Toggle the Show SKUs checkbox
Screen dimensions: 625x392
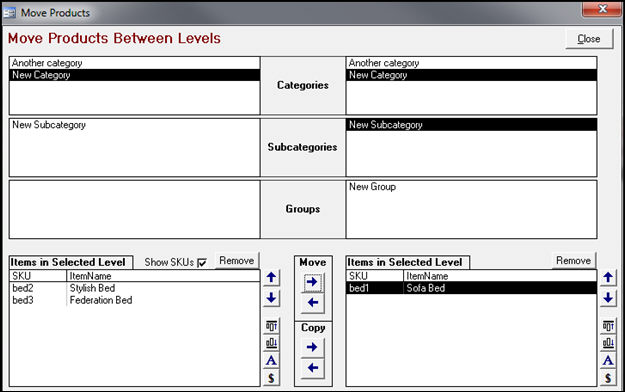[202, 263]
